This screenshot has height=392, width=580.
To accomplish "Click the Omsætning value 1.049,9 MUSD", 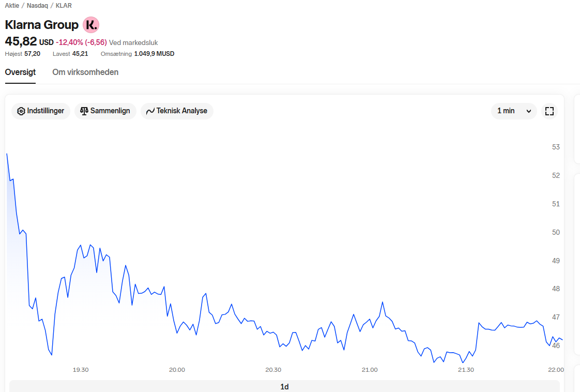I will click(x=154, y=54).
